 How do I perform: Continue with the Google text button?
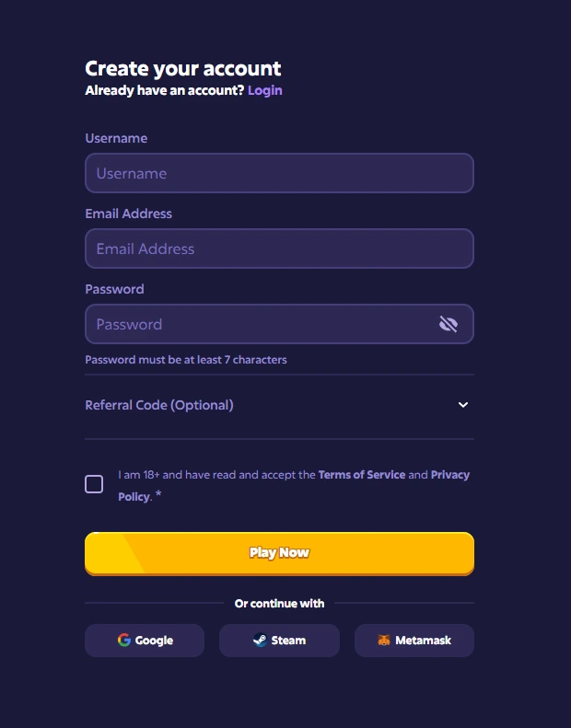[154, 641]
